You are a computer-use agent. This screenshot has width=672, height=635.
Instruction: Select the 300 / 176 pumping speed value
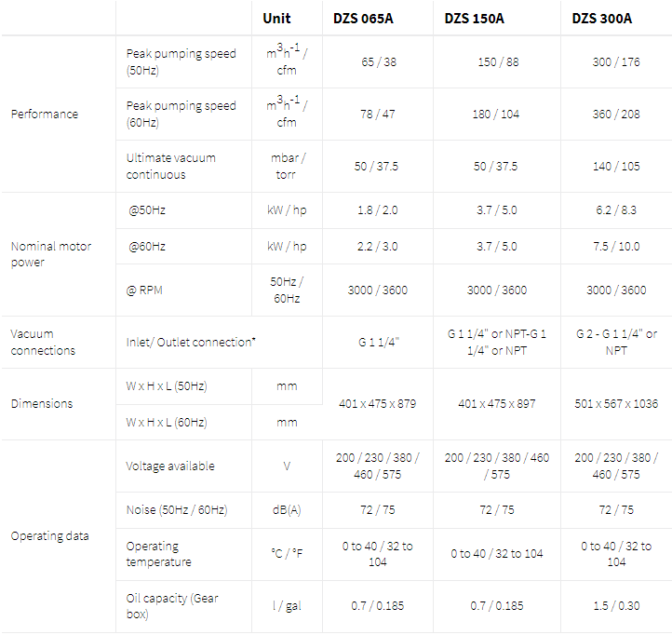[x=615, y=61]
